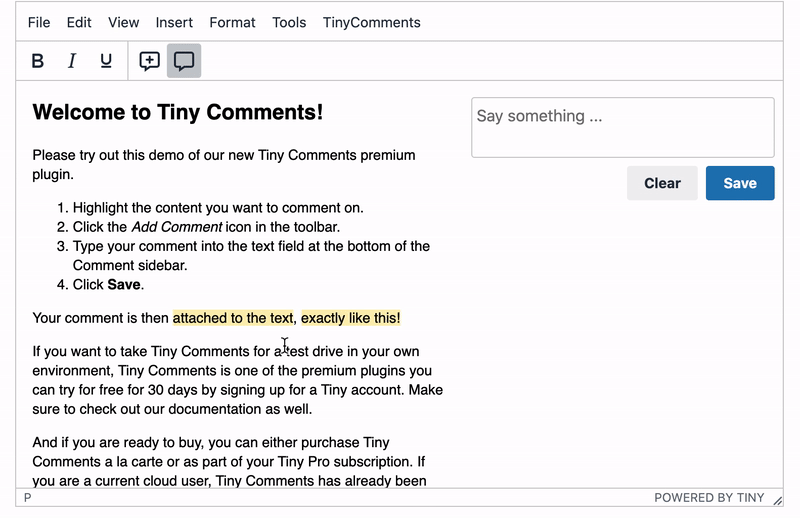This screenshot has height=518, width=800.
Task: Open the Format menu
Action: coord(232,22)
